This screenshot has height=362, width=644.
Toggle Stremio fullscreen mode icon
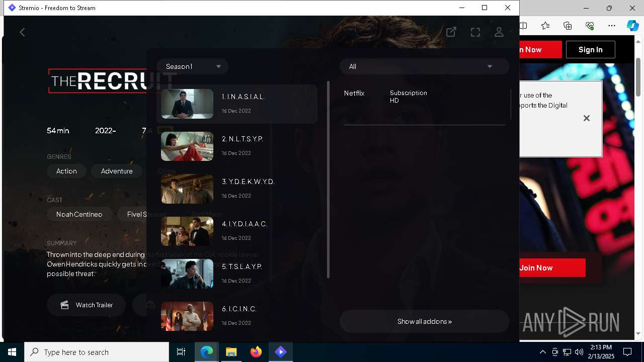click(475, 32)
